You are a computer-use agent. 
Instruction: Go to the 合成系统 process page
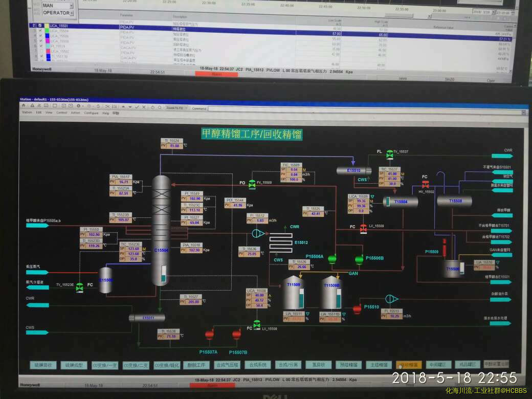(257, 365)
